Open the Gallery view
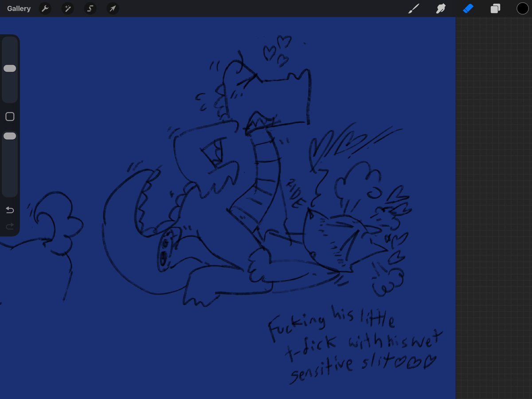Screen dimensions: 532x399 pyautogui.click(x=19, y=8)
